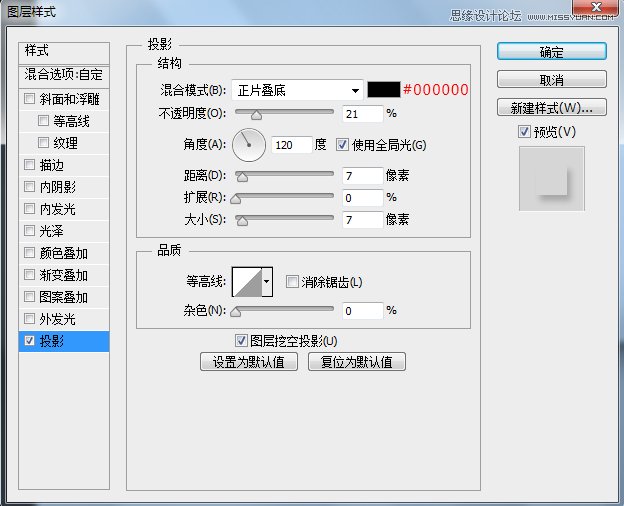The width and height of the screenshot is (624, 506).
Task: Click the 等高线 contour thumbnail
Action: (247, 282)
